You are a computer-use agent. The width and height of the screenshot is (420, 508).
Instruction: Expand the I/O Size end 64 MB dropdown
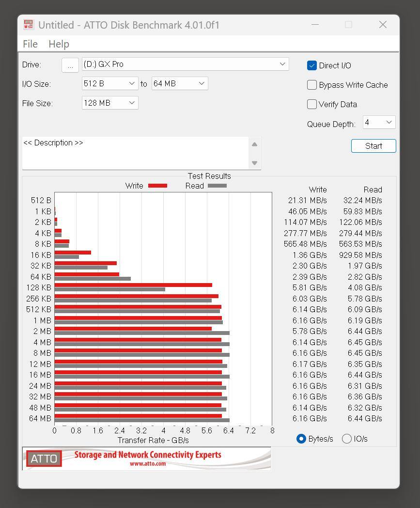click(180, 83)
